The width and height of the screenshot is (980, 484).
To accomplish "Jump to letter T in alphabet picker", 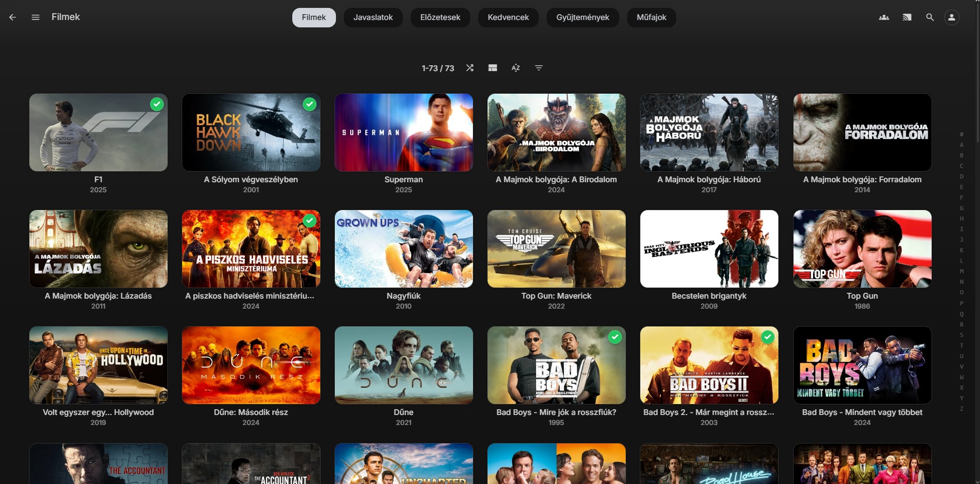I will click(962, 345).
